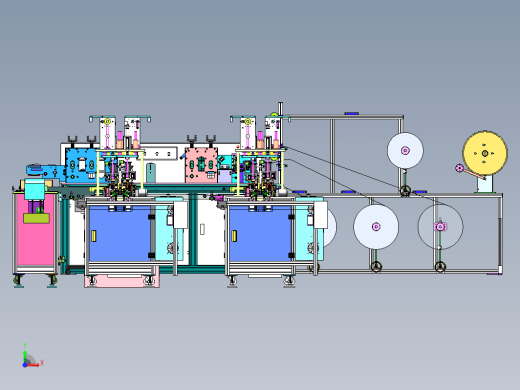This screenshot has width=520, height=390.
Task: Pick the handwheel below upper white roll
Action: [405, 191]
